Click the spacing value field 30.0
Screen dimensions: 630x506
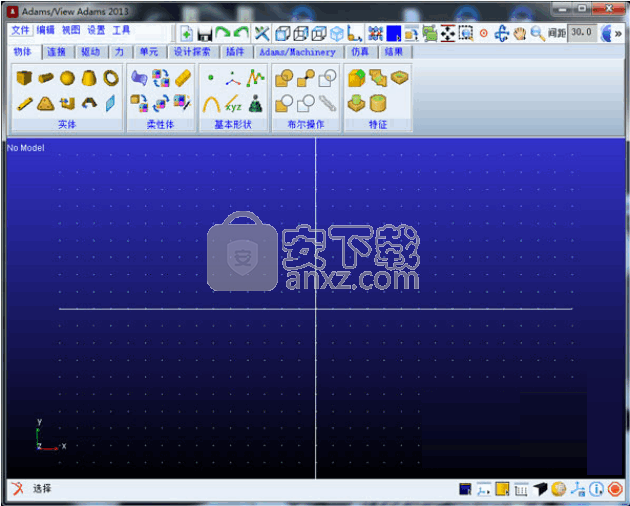click(x=582, y=33)
